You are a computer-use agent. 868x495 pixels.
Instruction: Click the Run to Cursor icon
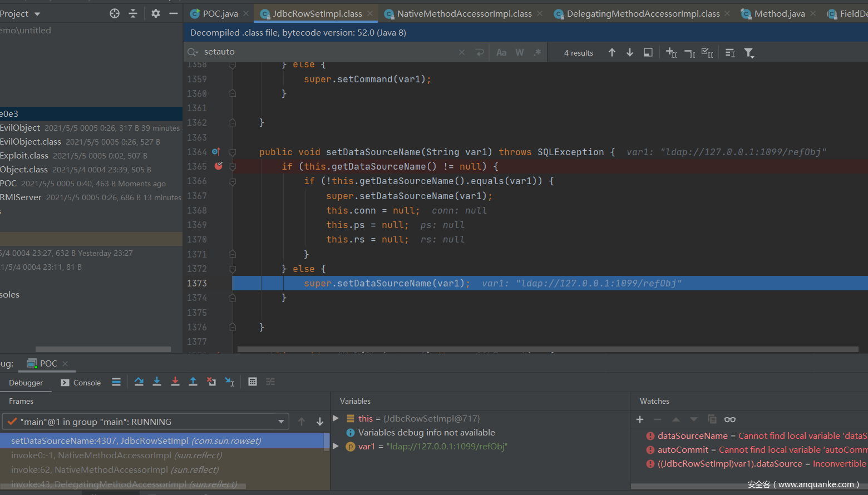pyautogui.click(x=229, y=382)
